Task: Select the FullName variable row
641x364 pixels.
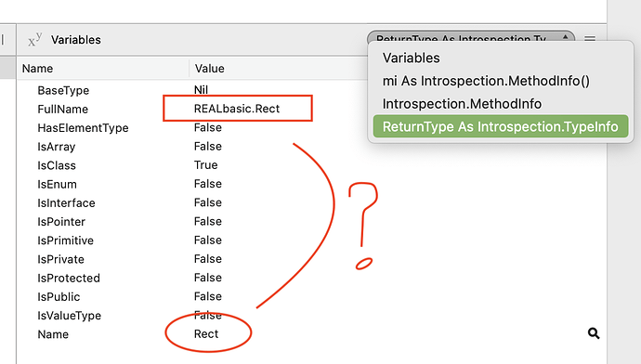Action: (x=311, y=109)
